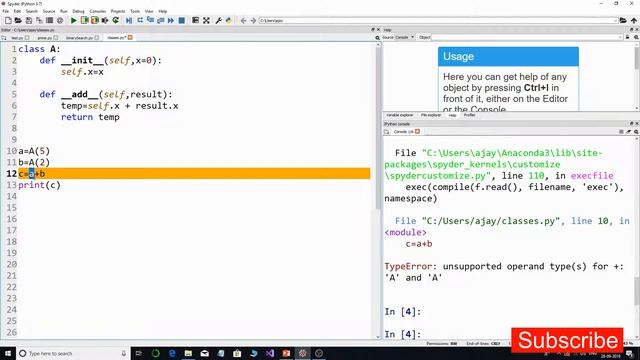Create a new file with toolbar icon
The image size is (640, 360).
coord(8,20)
